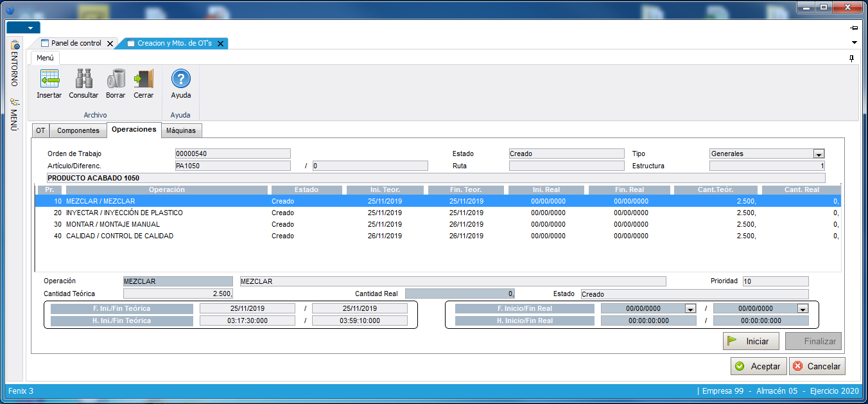Switch to the Máquinas tab
The width and height of the screenshot is (868, 404).
pyautogui.click(x=181, y=130)
